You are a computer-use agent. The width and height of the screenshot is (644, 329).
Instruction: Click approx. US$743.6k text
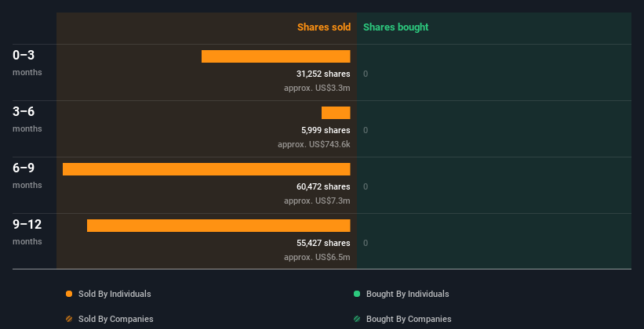click(x=314, y=145)
